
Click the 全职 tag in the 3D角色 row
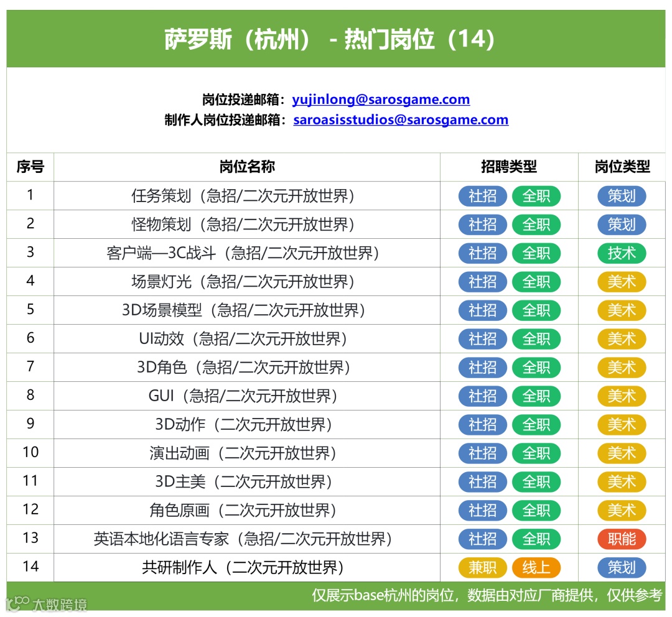click(x=536, y=368)
